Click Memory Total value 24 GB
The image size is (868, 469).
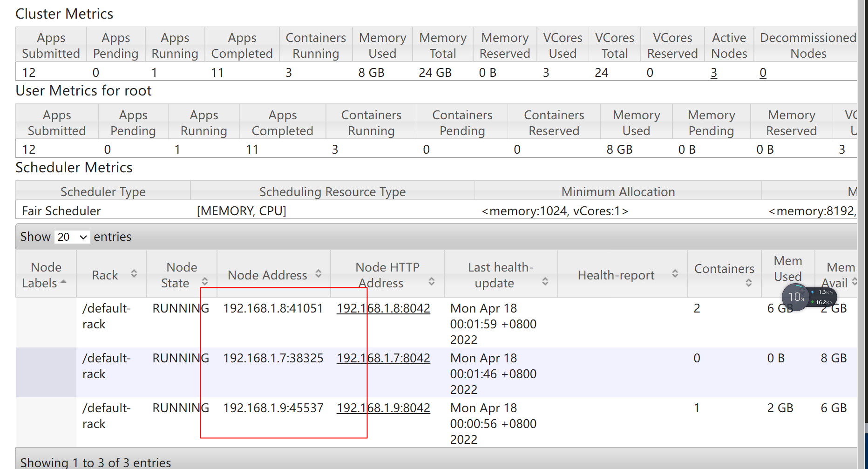point(435,73)
